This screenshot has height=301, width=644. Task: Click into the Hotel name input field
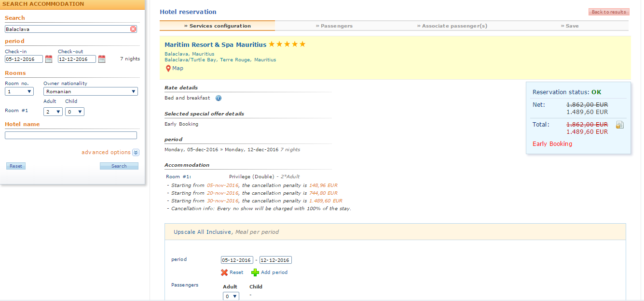[x=71, y=135]
